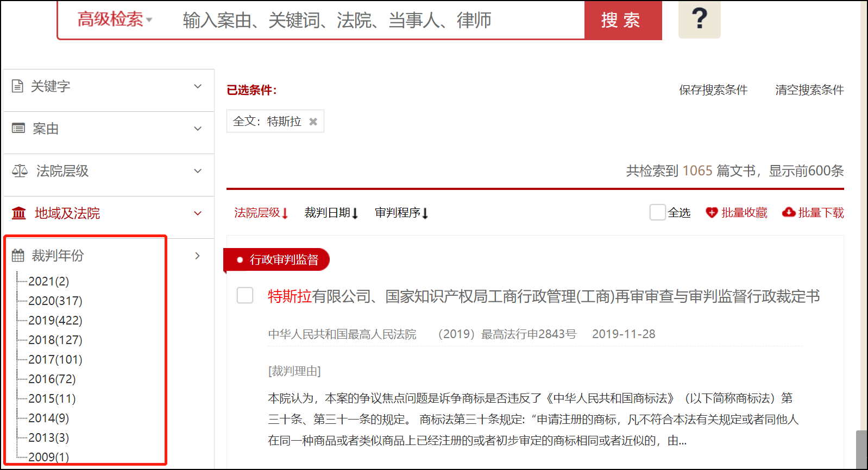Expand the 法院层级 filter chevron
The height and width of the screenshot is (470, 868).
click(198, 171)
